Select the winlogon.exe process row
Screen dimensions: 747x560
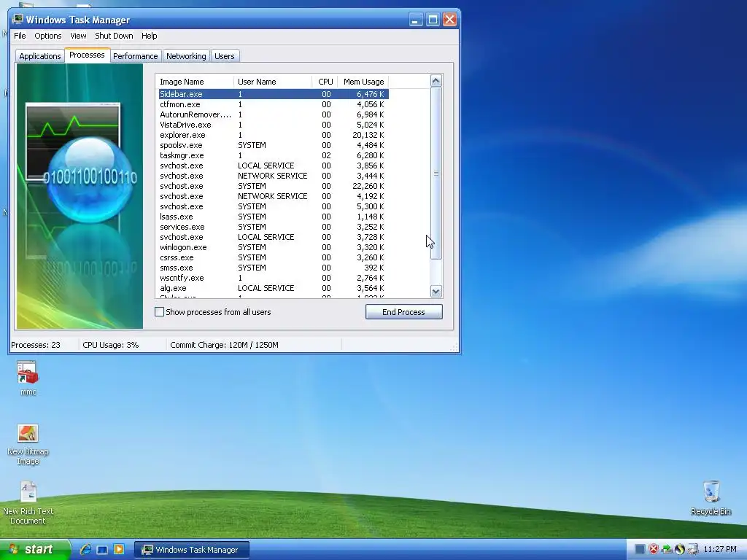274,248
